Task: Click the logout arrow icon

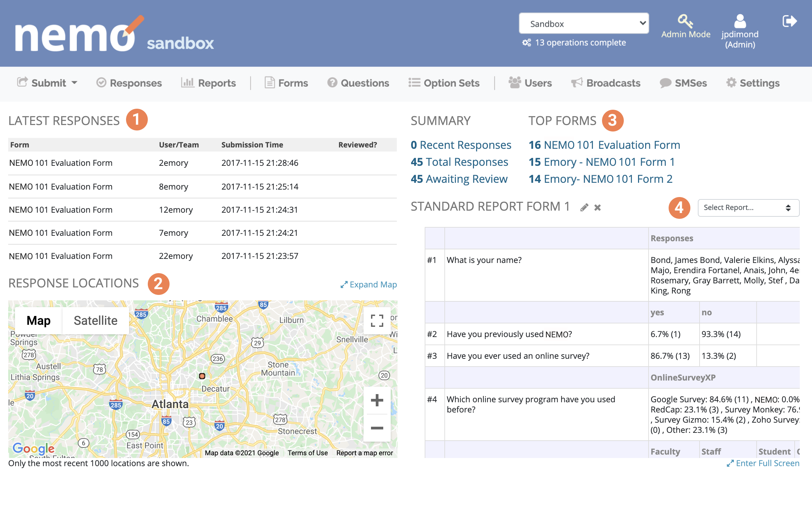Action: [790, 21]
